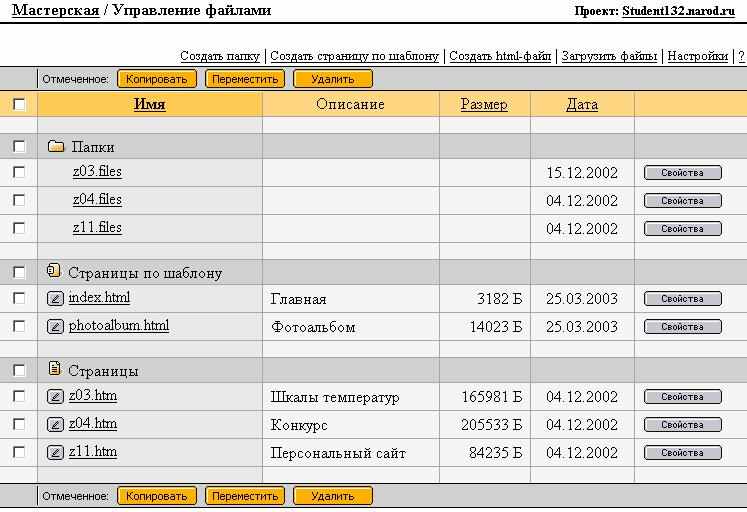
Task: Select the photoalbum.html checkbox
Action: pos(19,326)
